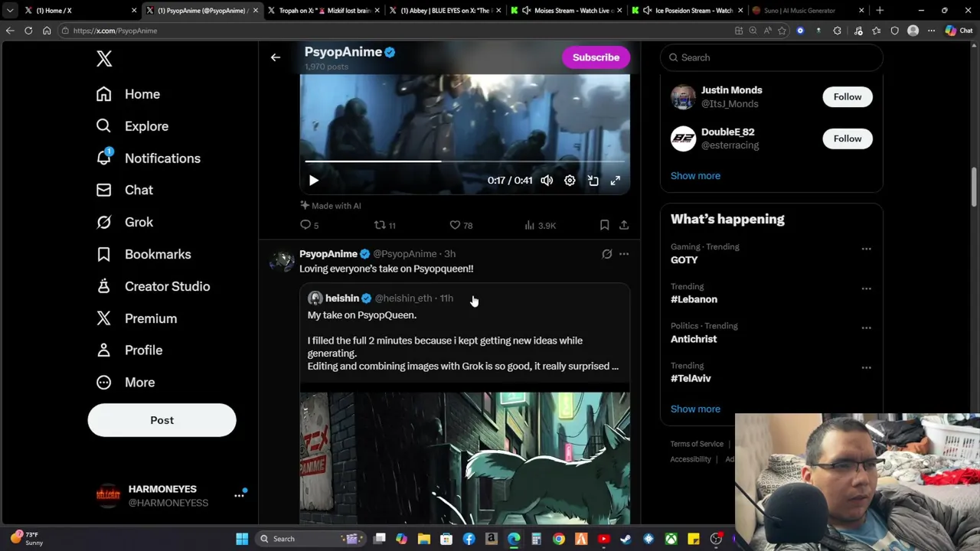Open the GOTY trending topic
The image size is (980, 551).
(x=684, y=260)
